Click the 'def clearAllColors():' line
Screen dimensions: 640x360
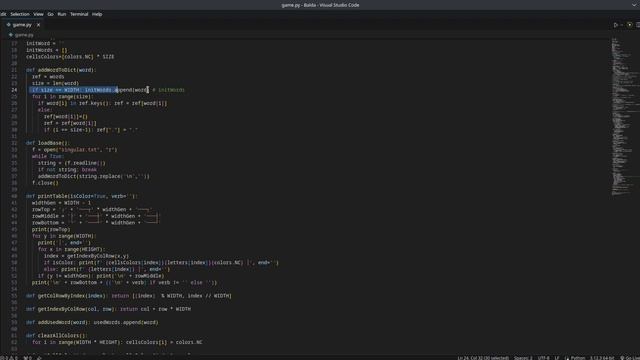pos(57,336)
